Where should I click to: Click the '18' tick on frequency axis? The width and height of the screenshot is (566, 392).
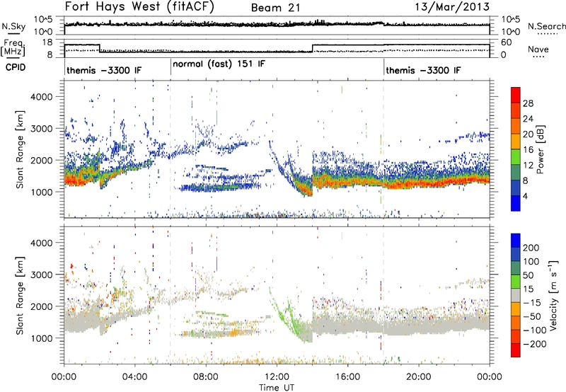[47, 42]
